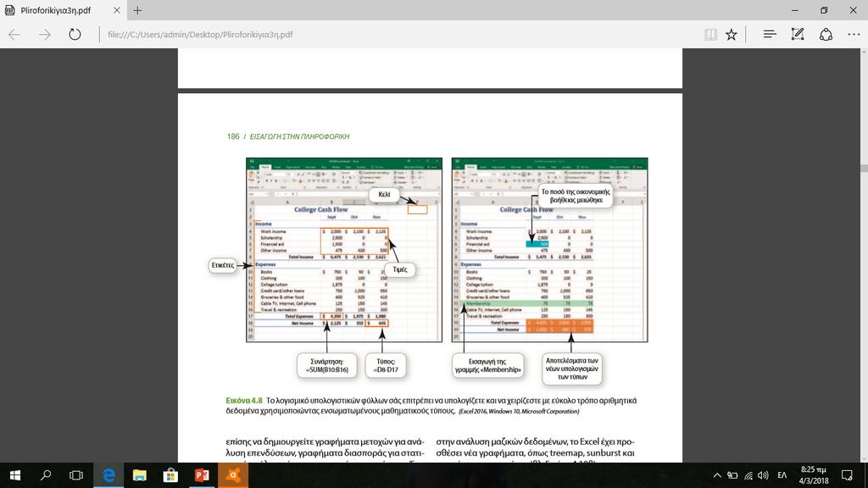
Task: Go back with the browser back arrow
Action: [x=15, y=34]
